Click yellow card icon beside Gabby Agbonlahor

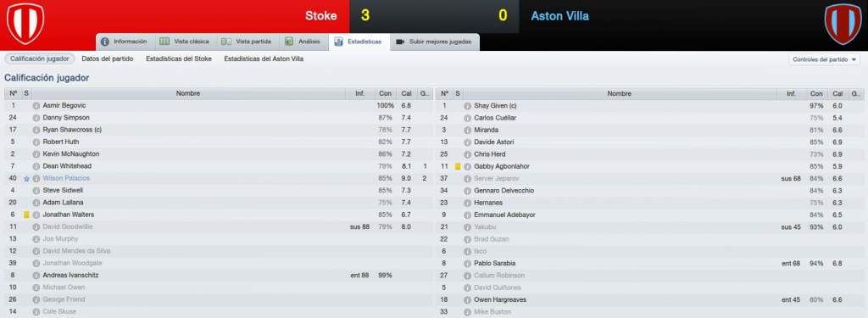pyautogui.click(x=458, y=166)
